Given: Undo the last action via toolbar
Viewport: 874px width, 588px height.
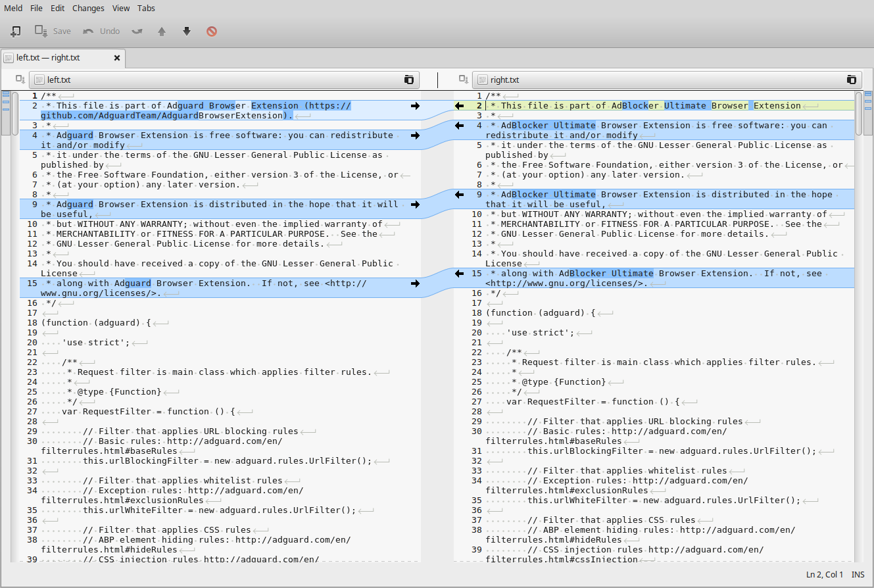Looking at the screenshot, I should tap(101, 31).
